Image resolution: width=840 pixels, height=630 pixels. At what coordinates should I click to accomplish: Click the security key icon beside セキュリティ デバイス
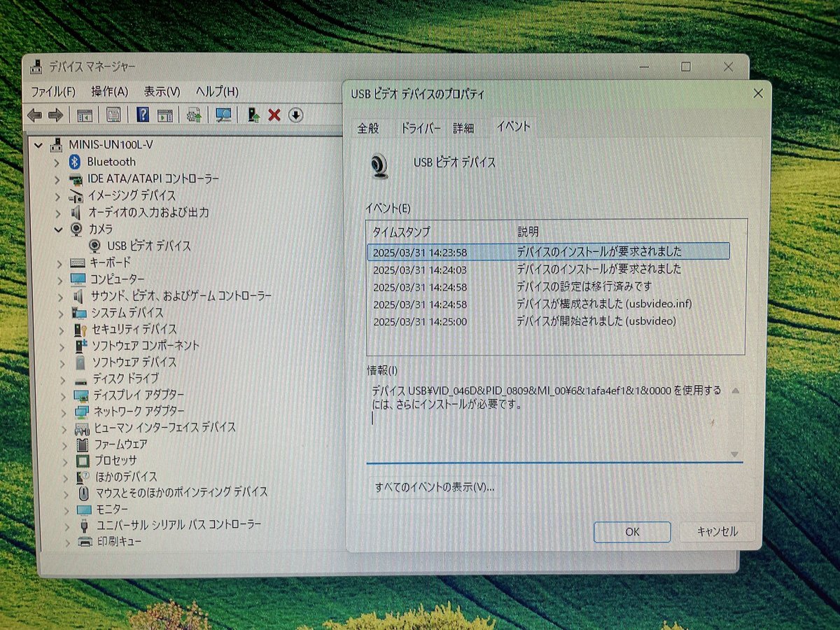tap(80, 328)
